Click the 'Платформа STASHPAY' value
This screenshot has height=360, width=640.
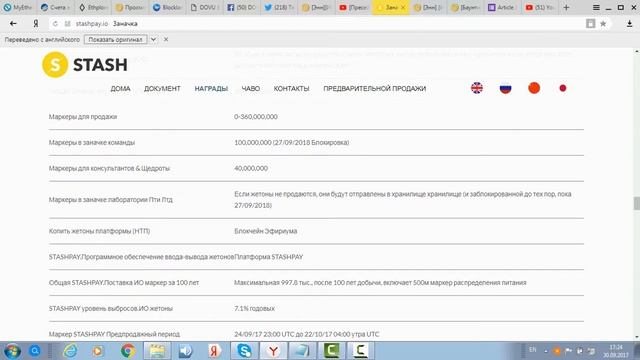click(x=269, y=257)
